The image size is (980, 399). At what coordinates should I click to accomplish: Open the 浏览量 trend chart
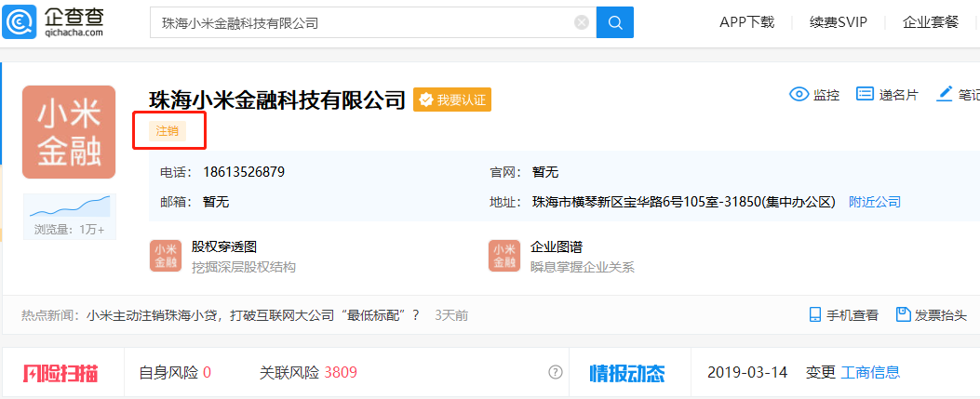click(x=70, y=206)
